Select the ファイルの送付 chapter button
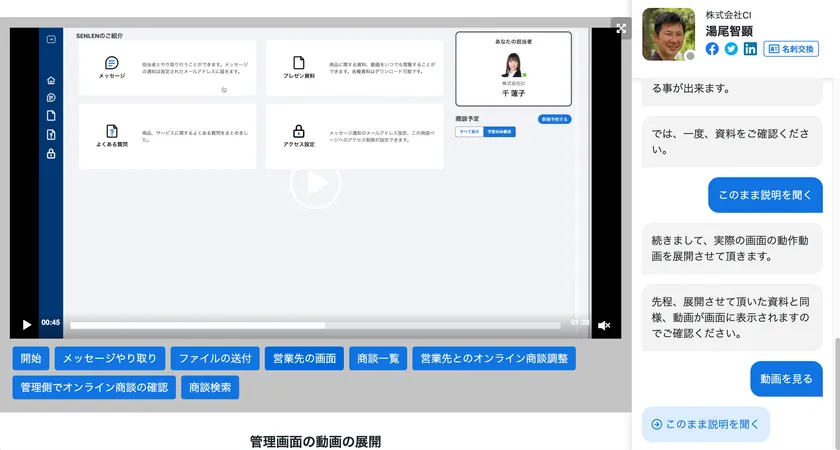The image size is (840, 450). point(214,358)
